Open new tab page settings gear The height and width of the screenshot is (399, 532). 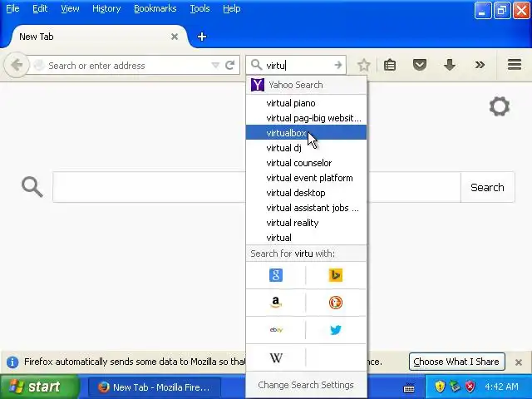pos(500,106)
